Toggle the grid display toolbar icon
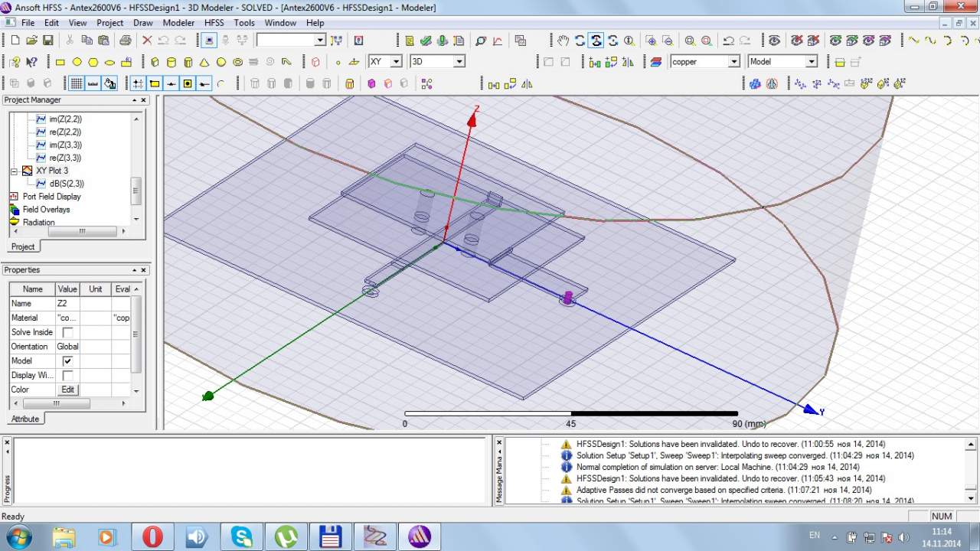Viewport: 980px width, 551px height. coord(77,83)
